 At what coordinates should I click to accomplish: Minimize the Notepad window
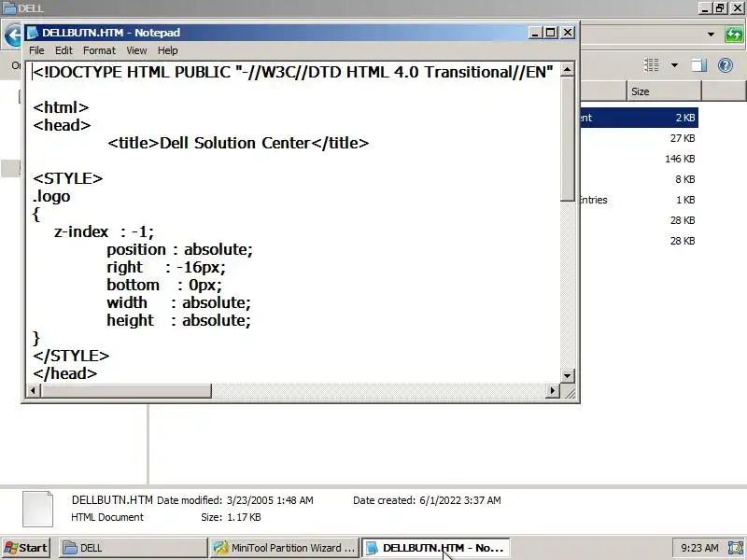click(535, 33)
